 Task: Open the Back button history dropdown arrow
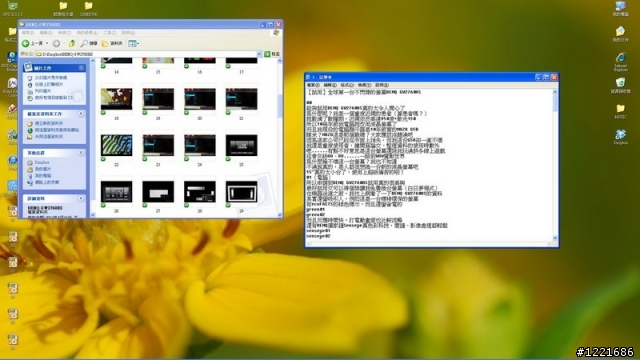point(47,43)
